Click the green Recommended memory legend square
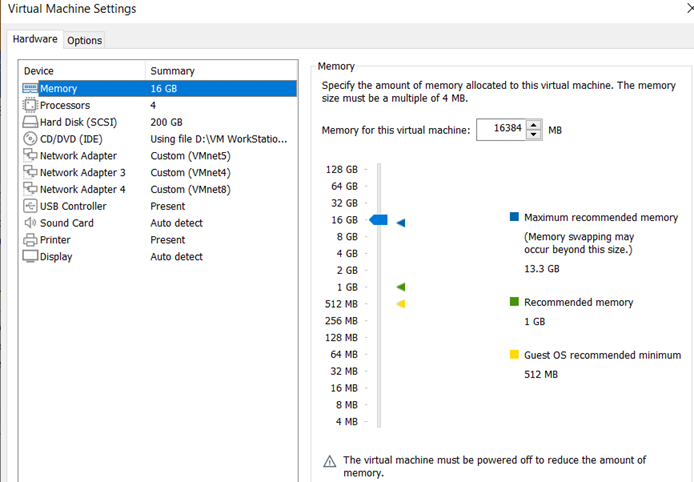 tap(514, 302)
